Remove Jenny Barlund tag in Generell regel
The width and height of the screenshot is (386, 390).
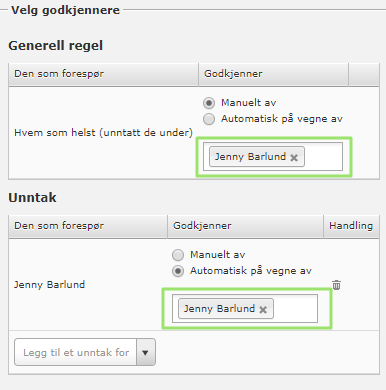pyautogui.click(x=294, y=158)
